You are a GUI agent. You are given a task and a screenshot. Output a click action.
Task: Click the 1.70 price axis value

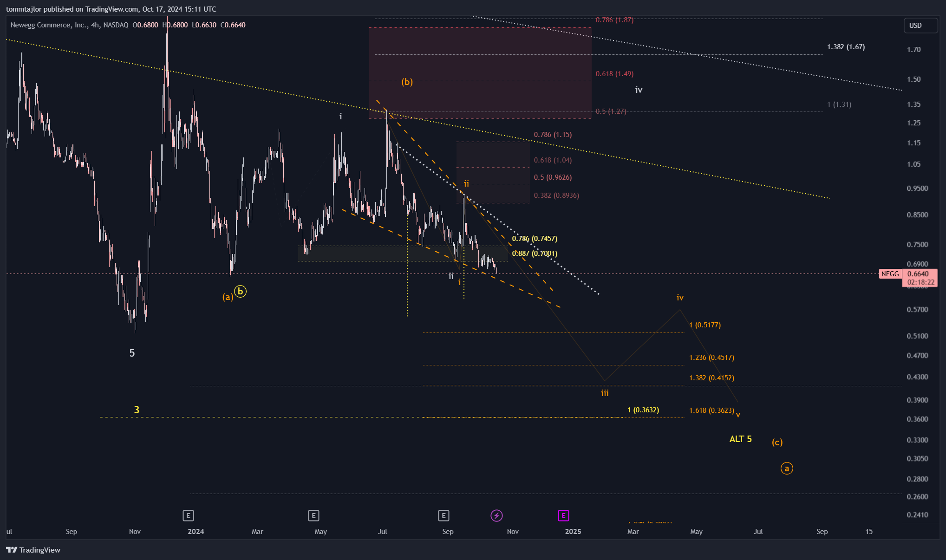click(914, 50)
